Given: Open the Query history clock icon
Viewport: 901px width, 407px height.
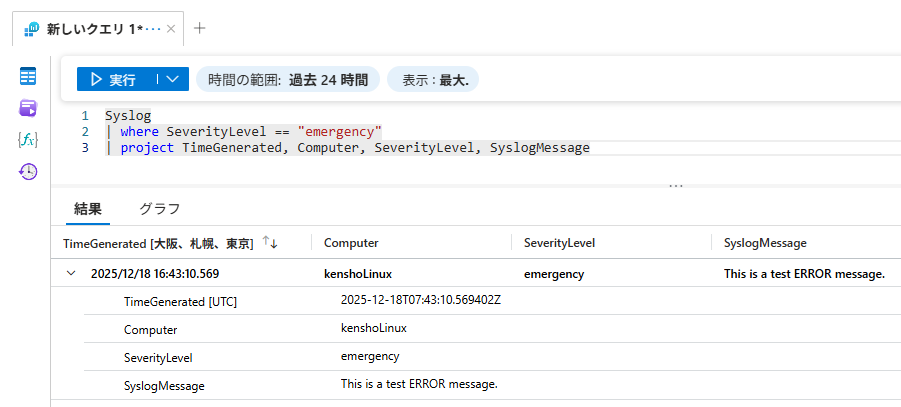Looking at the screenshot, I should click(28, 171).
